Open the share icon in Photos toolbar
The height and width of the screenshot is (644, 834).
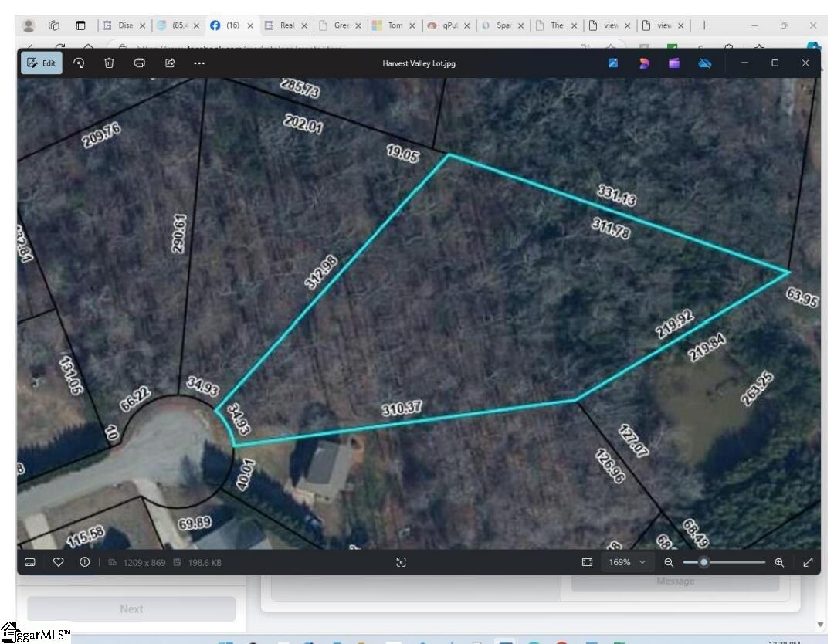[170, 63]
